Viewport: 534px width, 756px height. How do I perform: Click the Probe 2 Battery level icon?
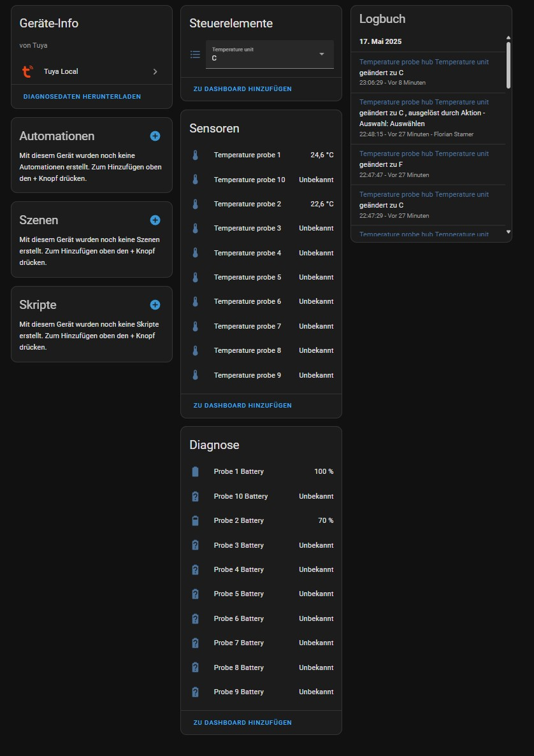pos(196,520)
